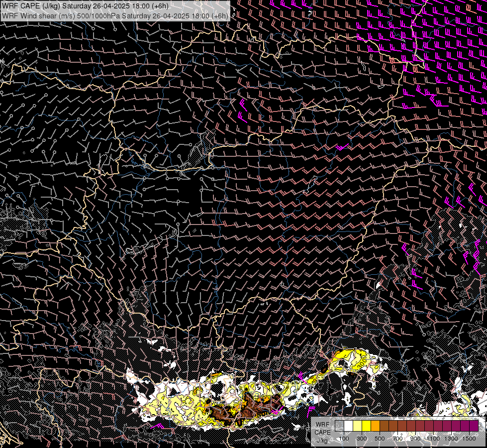Click the white swatch in the CAPE legend
Image resolution: width=487 pixels, height=448 pixels.
pyautogui.click(x=349, y=426)
